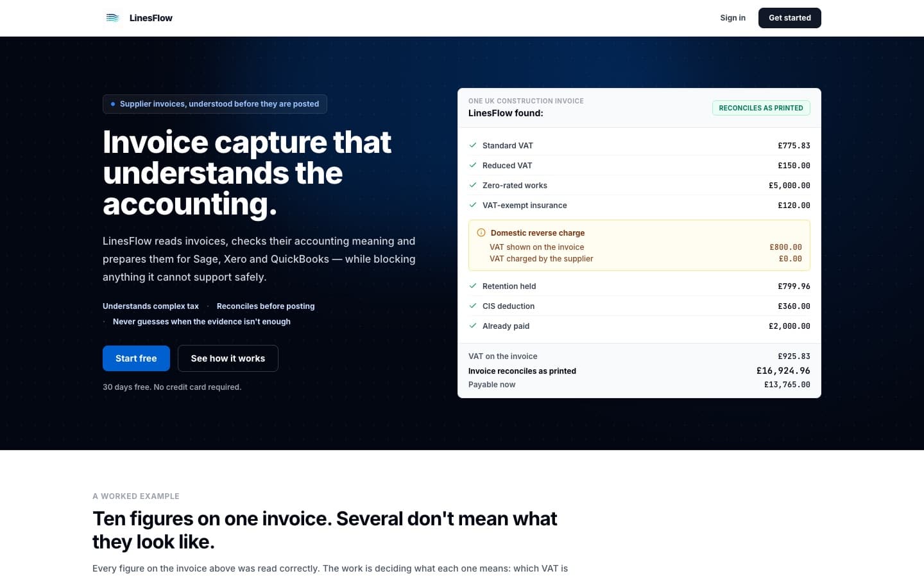
Task: Click the LinesFlow brand name
Action: click(x=151, y=18)
